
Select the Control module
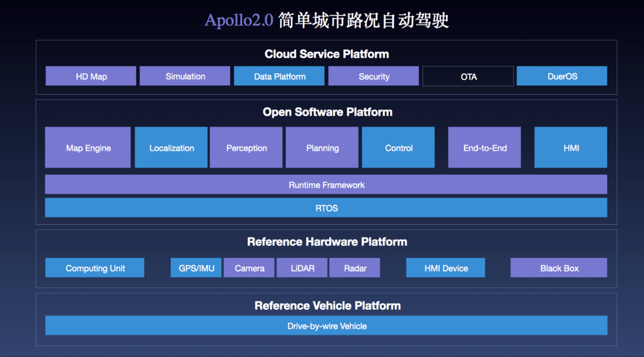tap(398, 147)
